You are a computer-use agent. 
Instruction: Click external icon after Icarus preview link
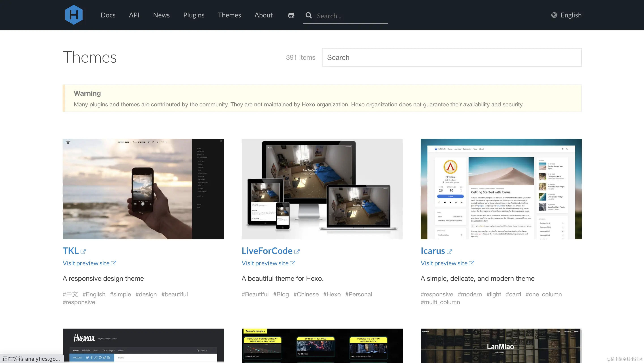(x=471, y=263)
